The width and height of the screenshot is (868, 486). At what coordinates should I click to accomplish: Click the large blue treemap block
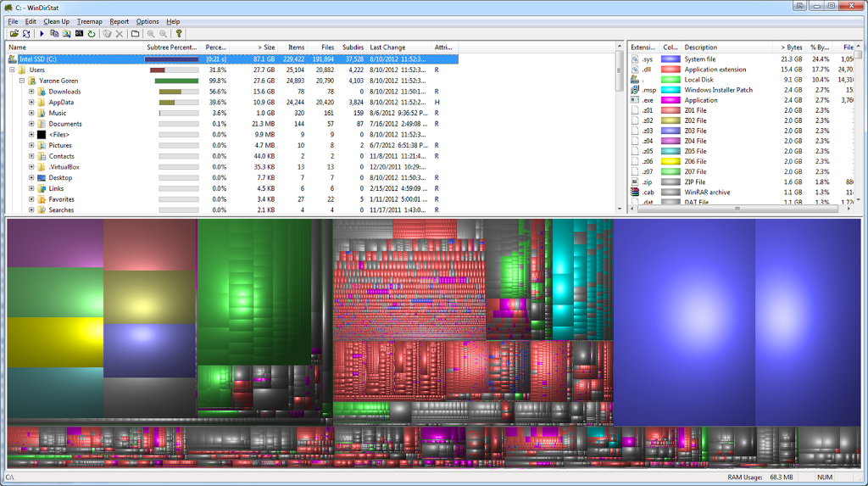point(685,322)
